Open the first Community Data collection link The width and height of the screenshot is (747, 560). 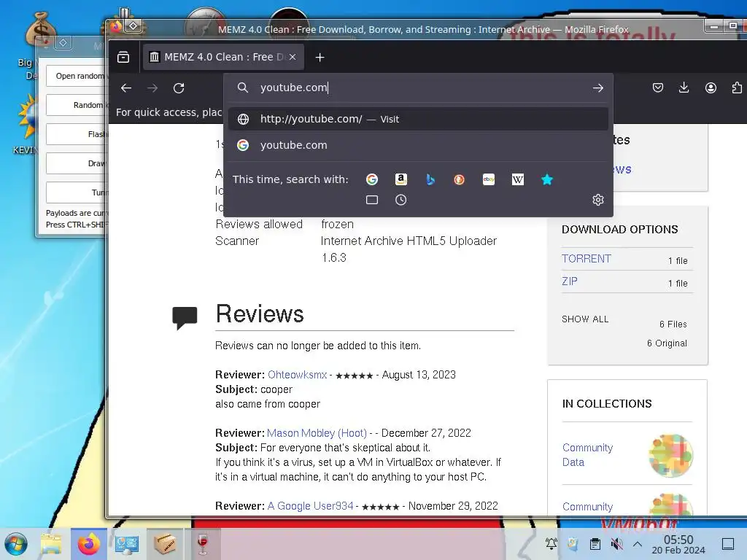587,455
